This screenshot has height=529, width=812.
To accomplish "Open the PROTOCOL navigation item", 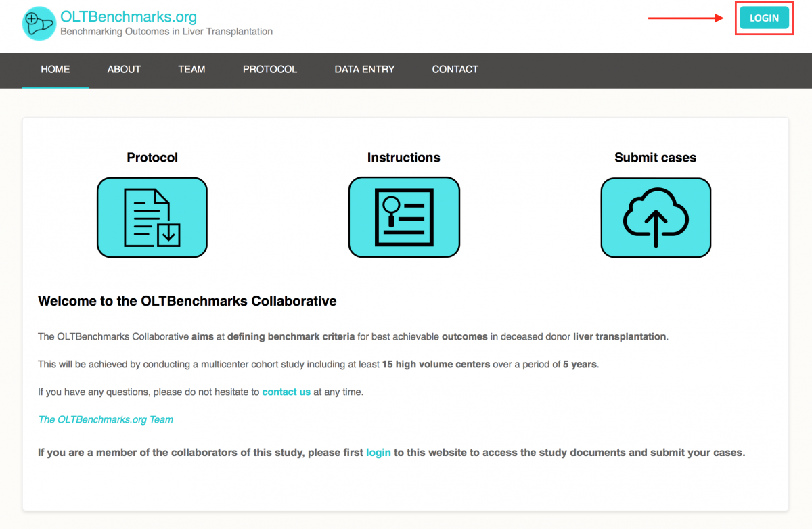I will [x=270, y=70].
